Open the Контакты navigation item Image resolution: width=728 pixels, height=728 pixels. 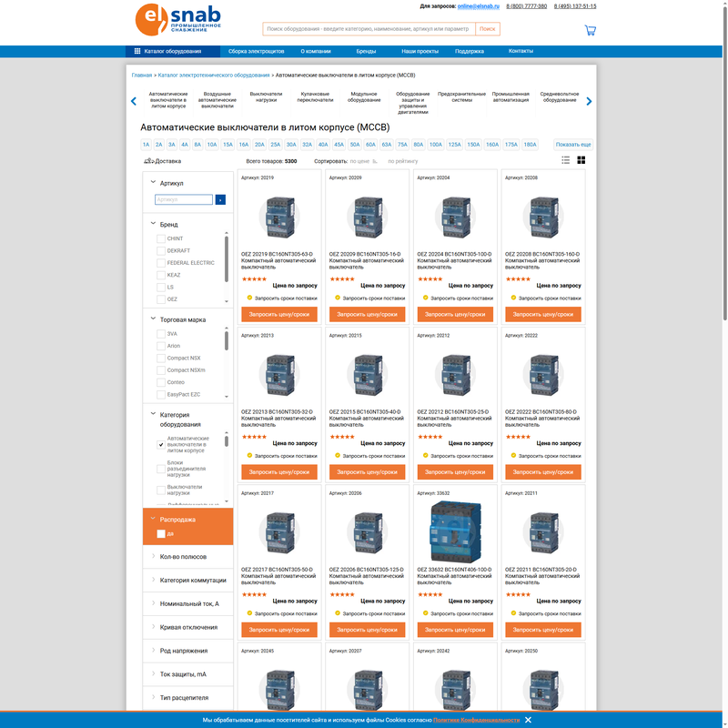521,51
